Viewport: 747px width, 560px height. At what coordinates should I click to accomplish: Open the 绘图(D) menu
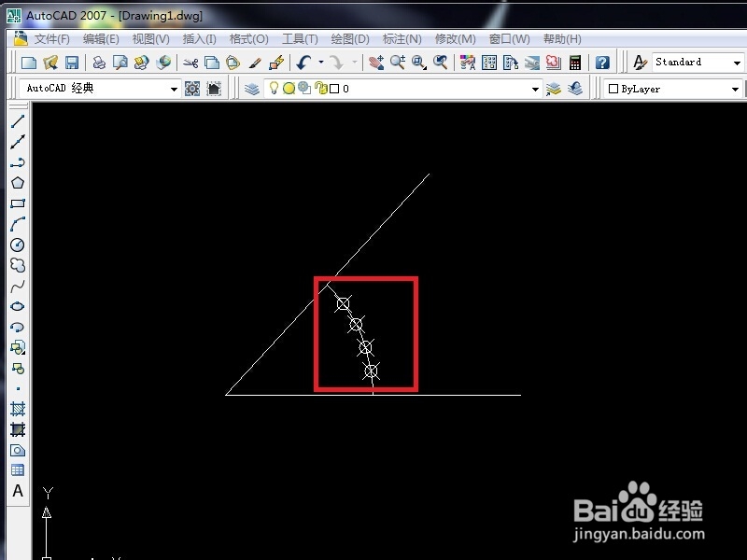(x=349, y=39)
